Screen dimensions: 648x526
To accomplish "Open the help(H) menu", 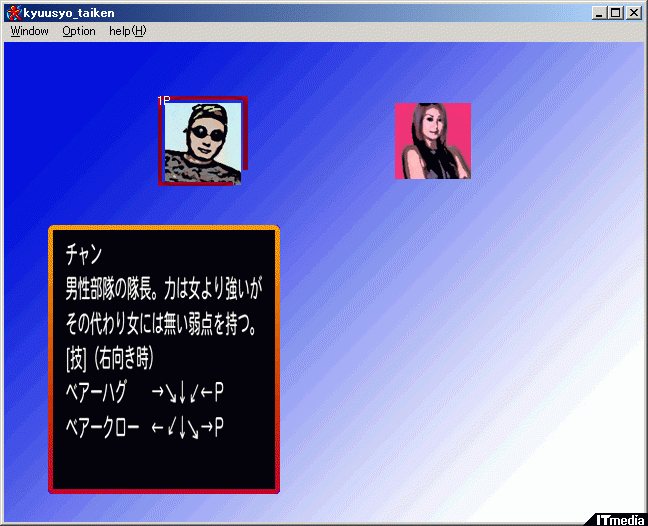I will [x=127, y=31].
